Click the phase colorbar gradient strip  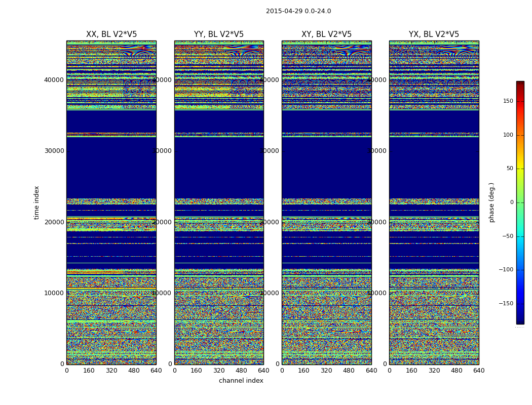[x=520, y=202]
